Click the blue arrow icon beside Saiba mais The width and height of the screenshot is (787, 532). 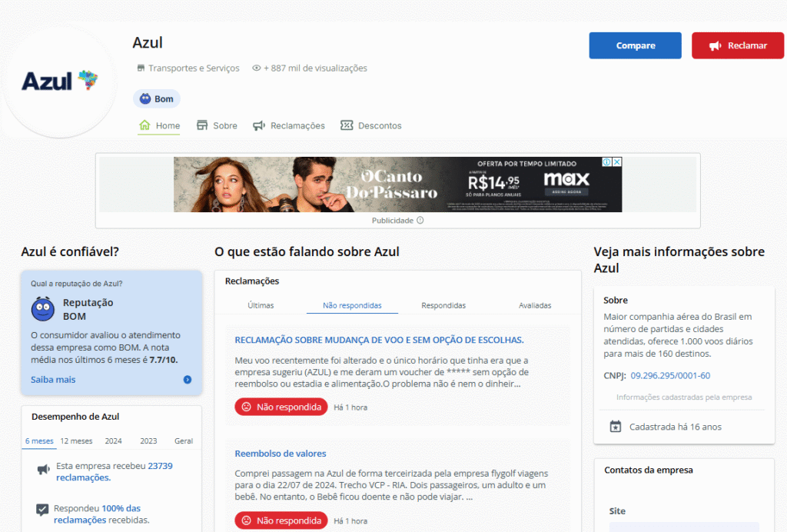tap(188, 380)
